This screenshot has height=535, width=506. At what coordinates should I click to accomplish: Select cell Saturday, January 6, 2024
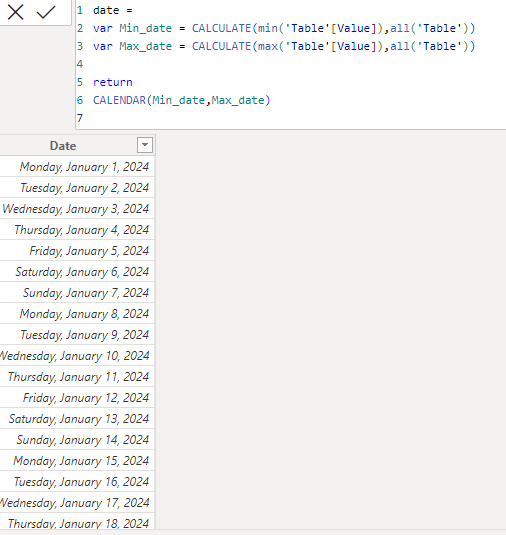click(77, 272)
